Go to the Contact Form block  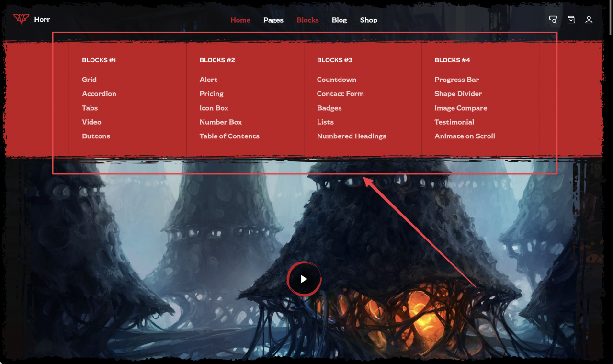click(x=341, y=94)
